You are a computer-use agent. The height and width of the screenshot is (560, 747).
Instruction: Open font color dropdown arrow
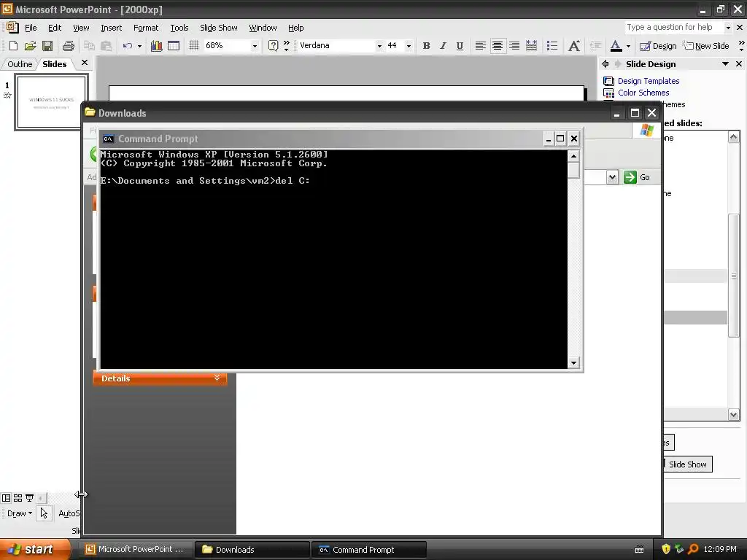(x=628, y=46)
